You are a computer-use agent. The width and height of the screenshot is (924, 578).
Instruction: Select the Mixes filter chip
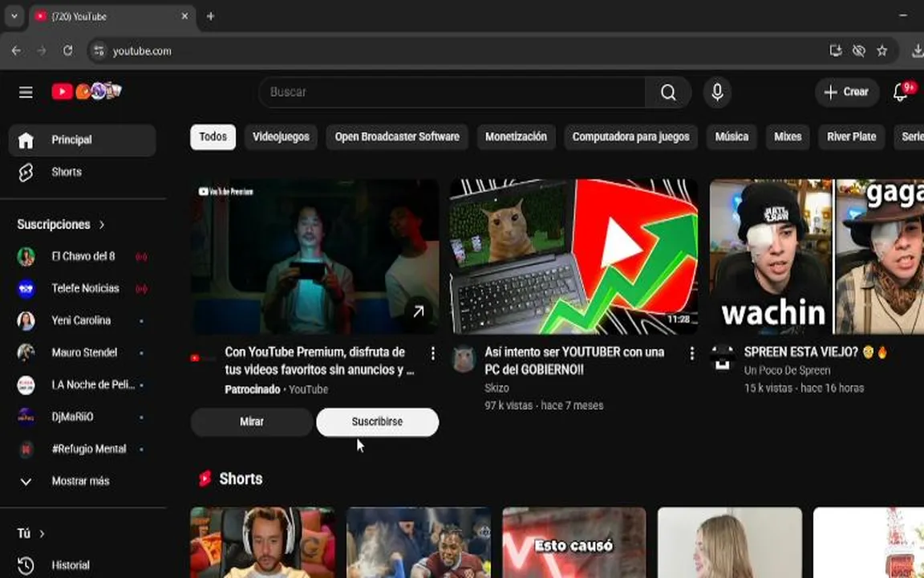[x=788, y=136]
